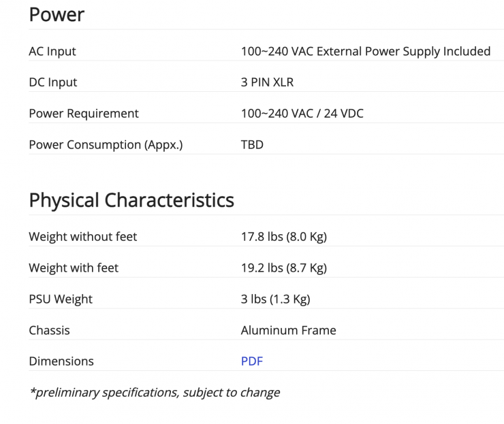Click the 17.8 lbs (8.0 Kg) value
The image size is (504, 424).
tap(283, 237)
